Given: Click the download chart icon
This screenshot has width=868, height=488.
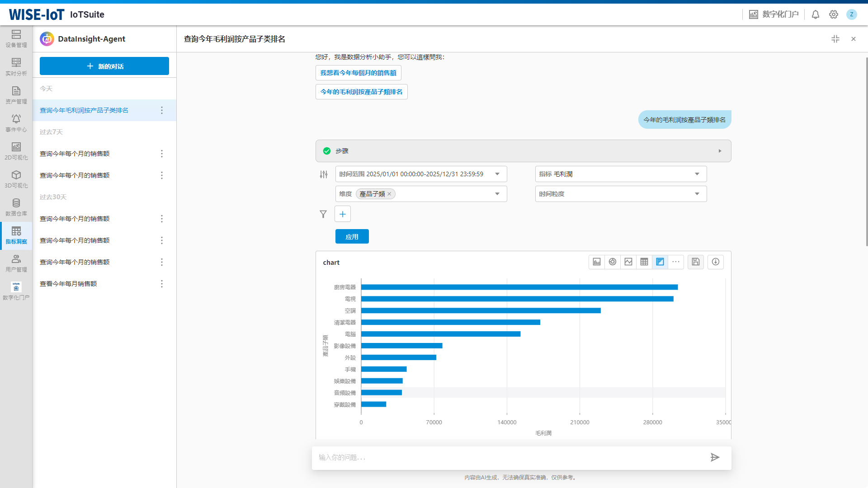Looking at the screenshot, I should (716, 262).
